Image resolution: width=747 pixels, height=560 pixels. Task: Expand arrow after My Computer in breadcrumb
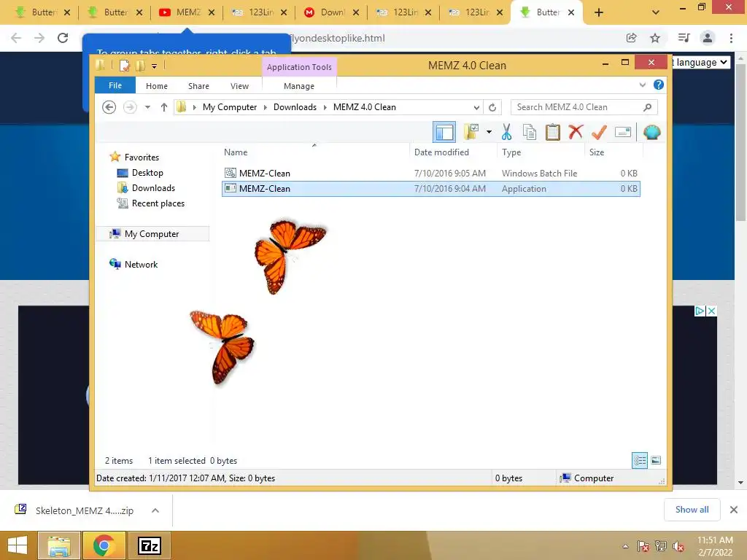266,107
